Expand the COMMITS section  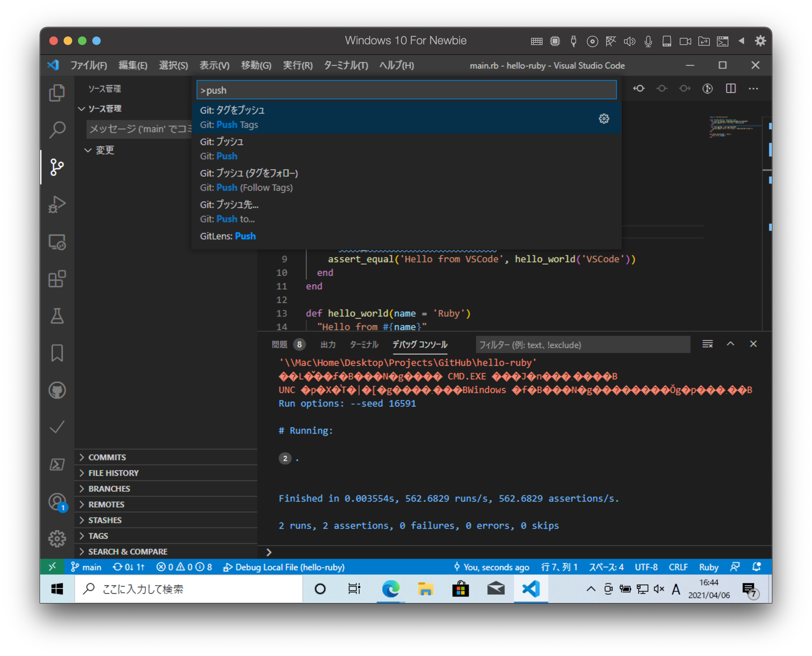click(107, 457)
